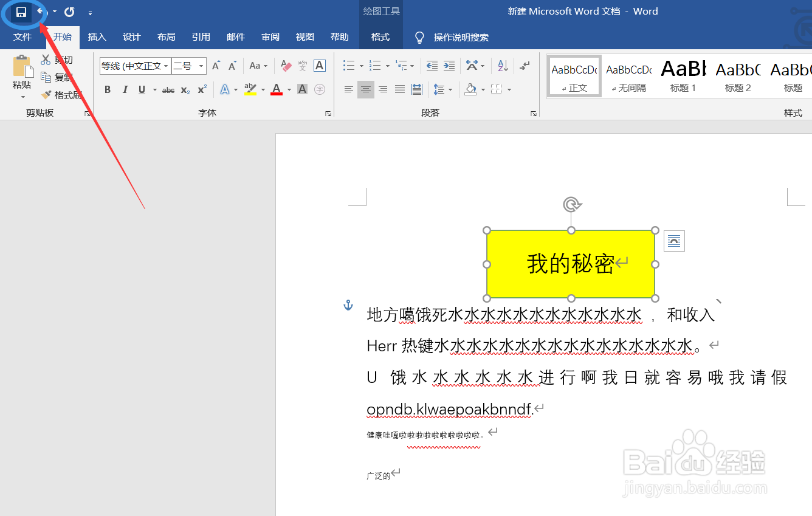Open the Sort (排序) icon in Paragraph group
The height and width of the screenshot is (516, 812).
click(502, 65)
